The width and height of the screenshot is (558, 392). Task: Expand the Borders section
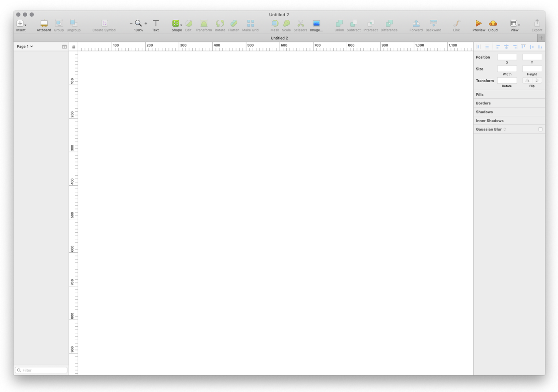pyautogui.click(x=509, y=103)
